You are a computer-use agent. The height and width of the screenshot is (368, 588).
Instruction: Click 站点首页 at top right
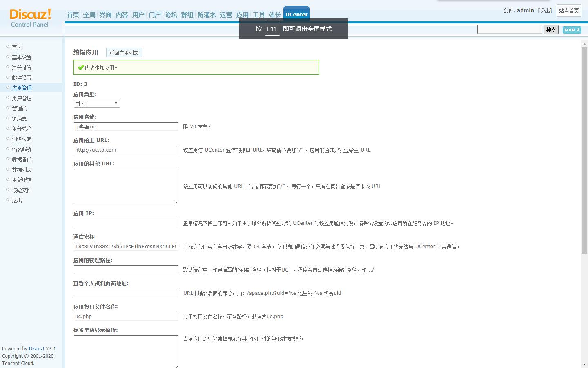568,11
